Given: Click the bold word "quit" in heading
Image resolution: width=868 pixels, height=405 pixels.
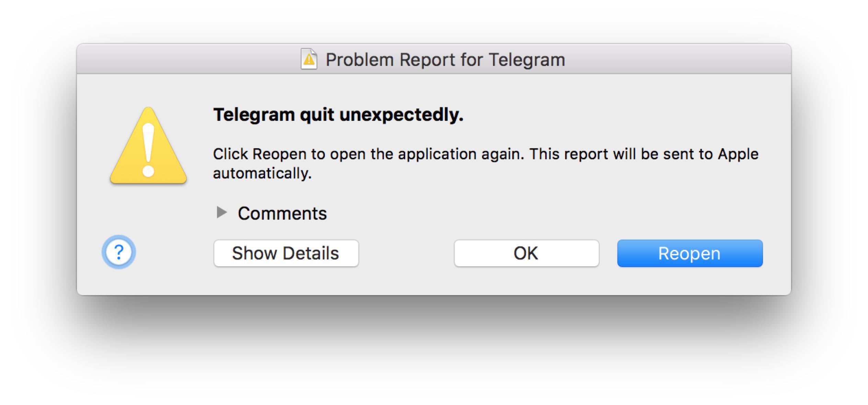Looking at the screenshot, I should pos(317,115).
